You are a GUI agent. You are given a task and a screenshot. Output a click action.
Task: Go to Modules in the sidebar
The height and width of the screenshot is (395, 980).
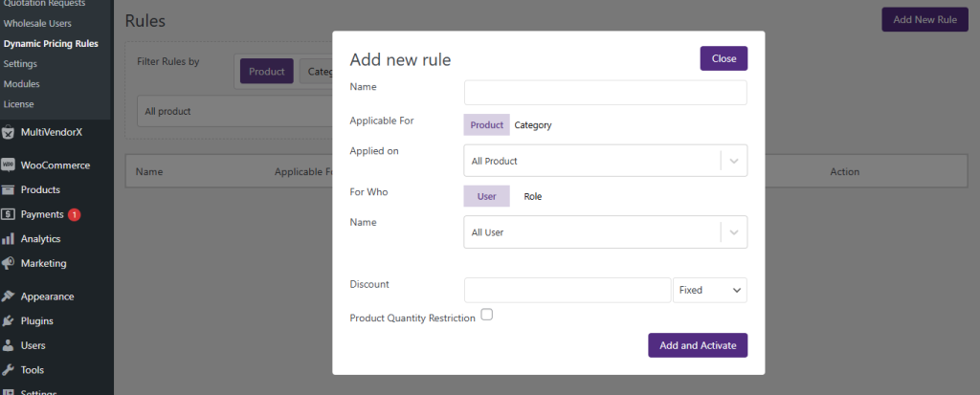coord(21,84)
